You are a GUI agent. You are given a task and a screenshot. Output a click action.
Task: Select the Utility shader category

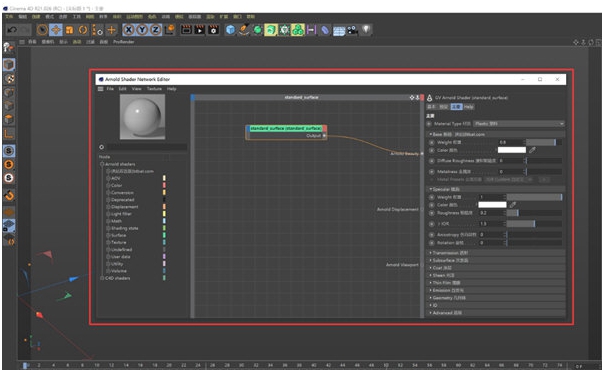(117, 264)
